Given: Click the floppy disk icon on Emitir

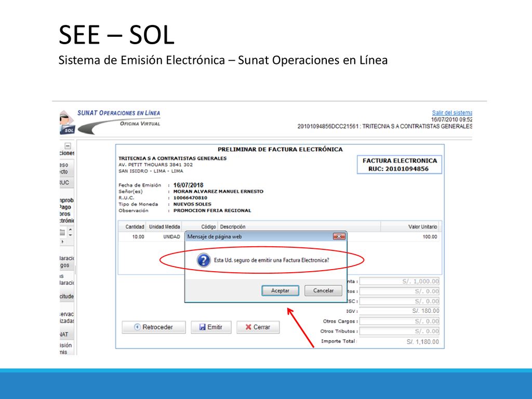Looking at the screenshot, I should point(203,327).
